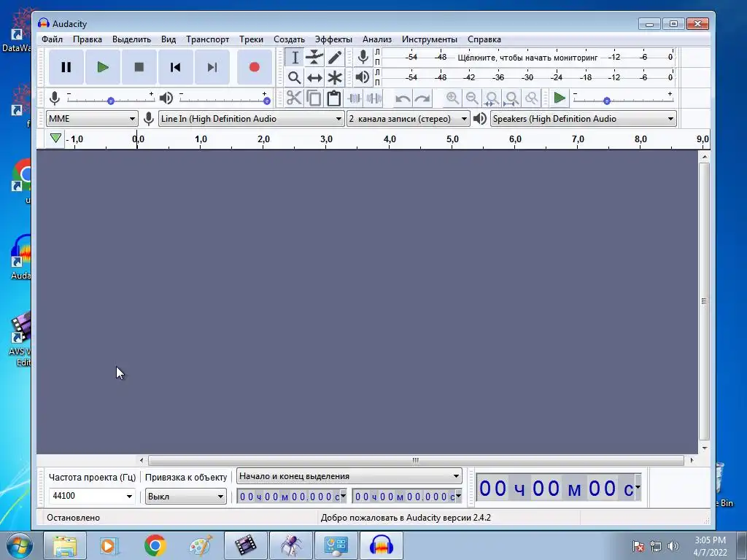Open the Выделить menu
The image size is (747, 560).
[x=131, y=39]
